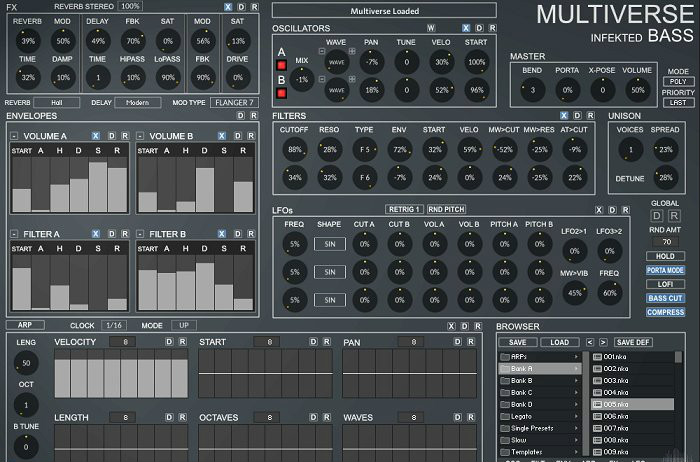Enable the HOLD switch
This screenshot has width=700, height=462.
pyautogui.click(x=665, y=256)
